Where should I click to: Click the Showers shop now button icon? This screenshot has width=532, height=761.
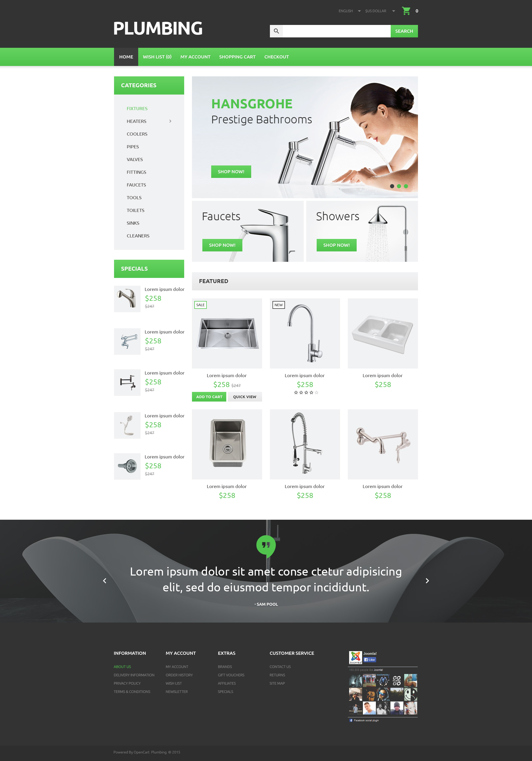pyautogui.click(x=335, y=245)
